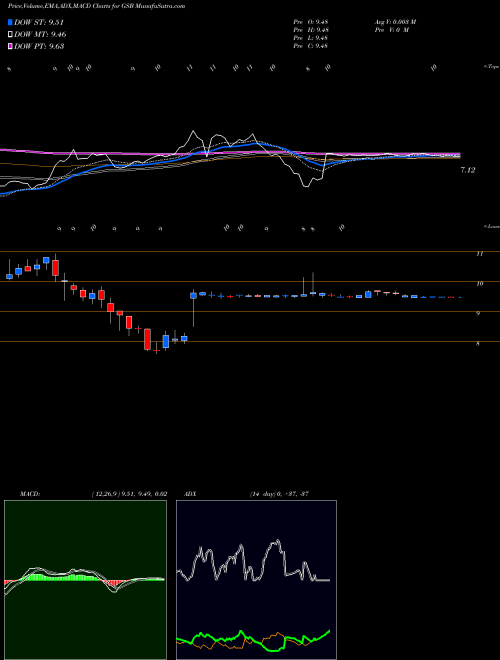Click the chart title for GSB MunafaSutra.com

pos(96,6)
